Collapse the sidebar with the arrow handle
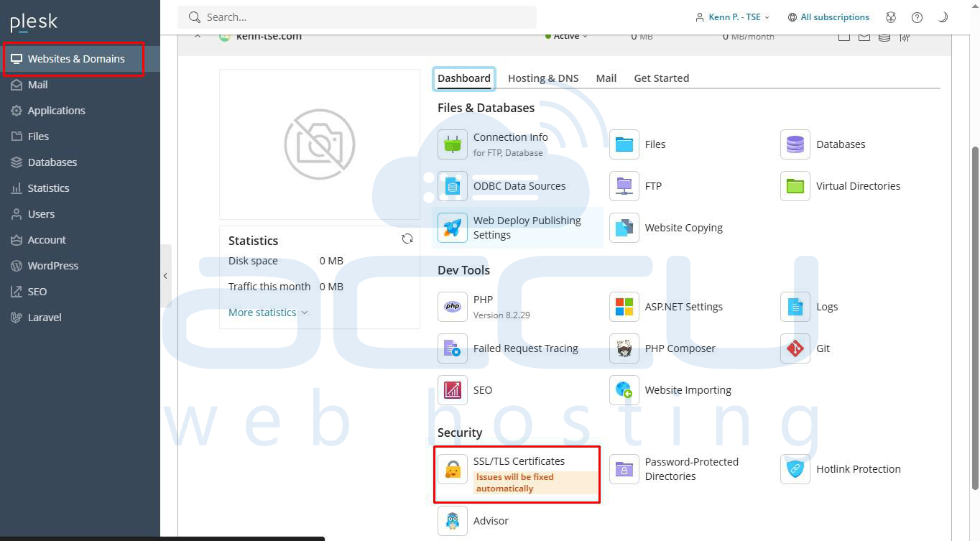Screen dimensions: 980x541 tap(165, 276)
